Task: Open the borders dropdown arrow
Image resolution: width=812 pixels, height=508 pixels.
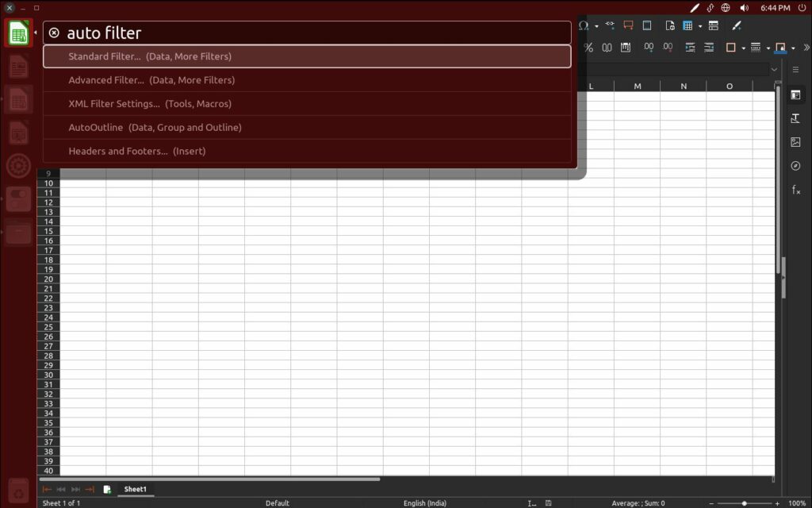Action: pyautogui.click(x=744, y=48)
